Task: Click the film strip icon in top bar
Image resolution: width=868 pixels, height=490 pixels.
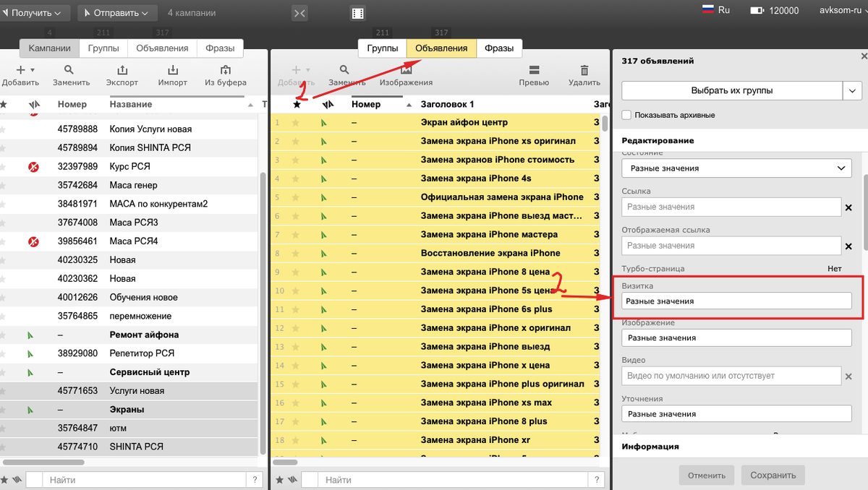Action: [x=357, y=13]
